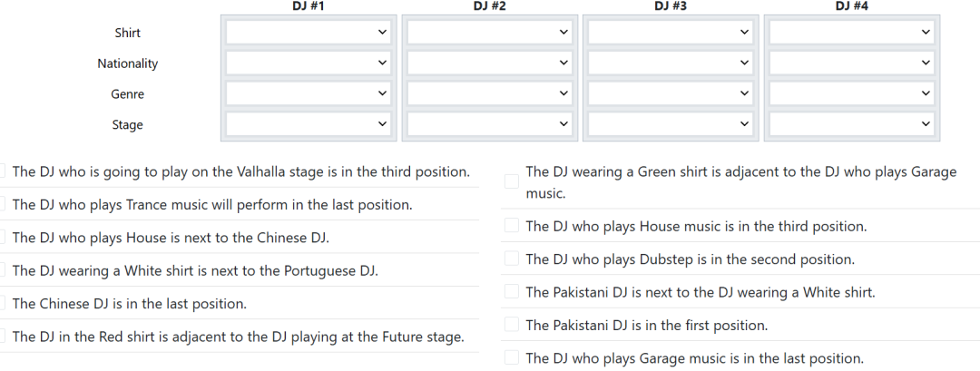
Task: Check the White shirt next to Portuguese clue
Action: 3,270
